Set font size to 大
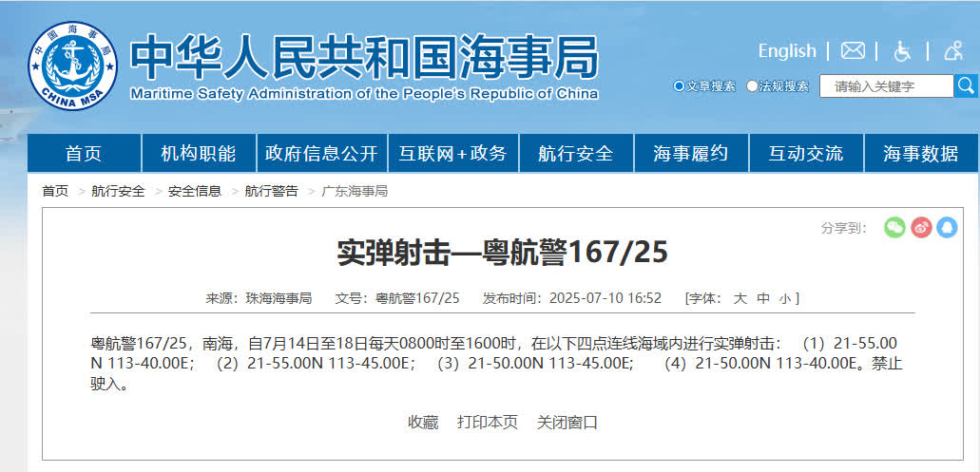This screenshot has height=472, width=980. point(740,298)
